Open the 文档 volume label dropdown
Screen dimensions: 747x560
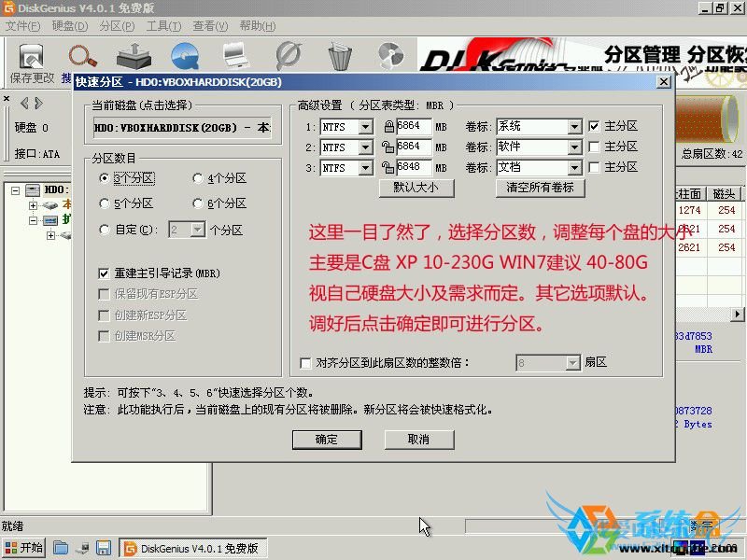point(574,168)
